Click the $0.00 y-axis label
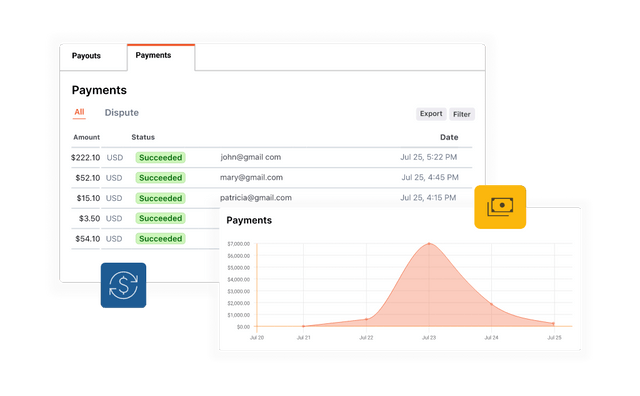 [243, 327]
